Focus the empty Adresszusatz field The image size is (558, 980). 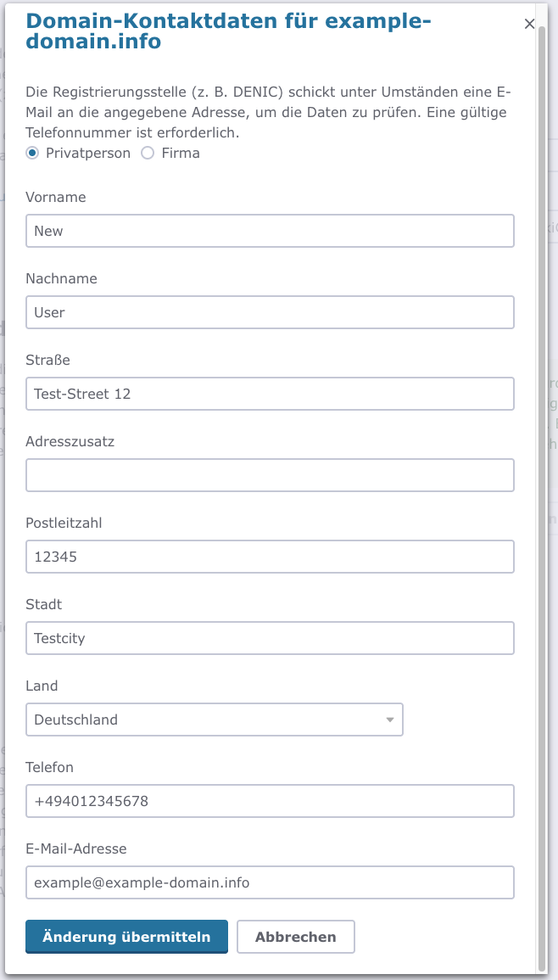270,475
